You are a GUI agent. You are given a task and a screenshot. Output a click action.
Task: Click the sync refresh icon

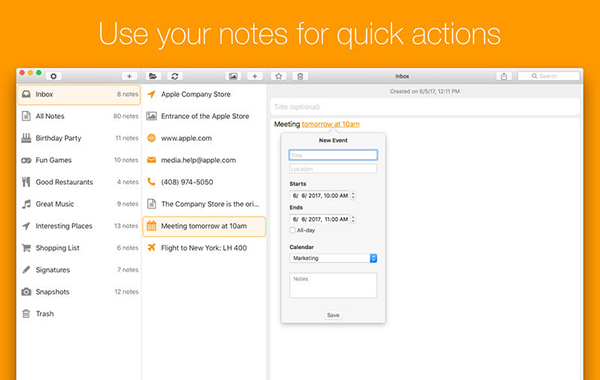click(175, 76)
